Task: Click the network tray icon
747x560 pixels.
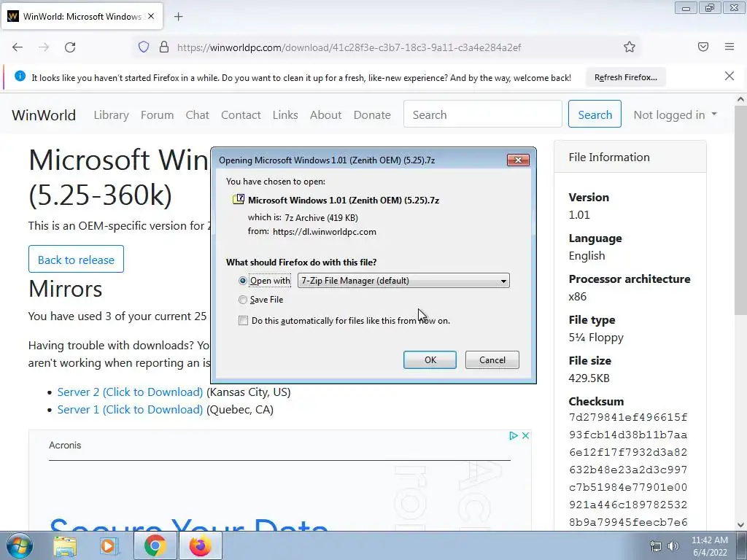Action: 656,547
